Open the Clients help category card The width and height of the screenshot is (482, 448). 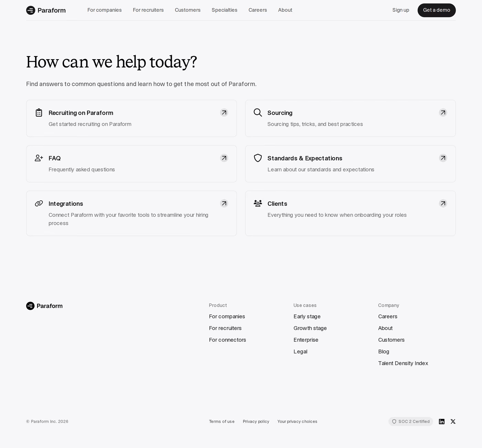click(350, 213)
